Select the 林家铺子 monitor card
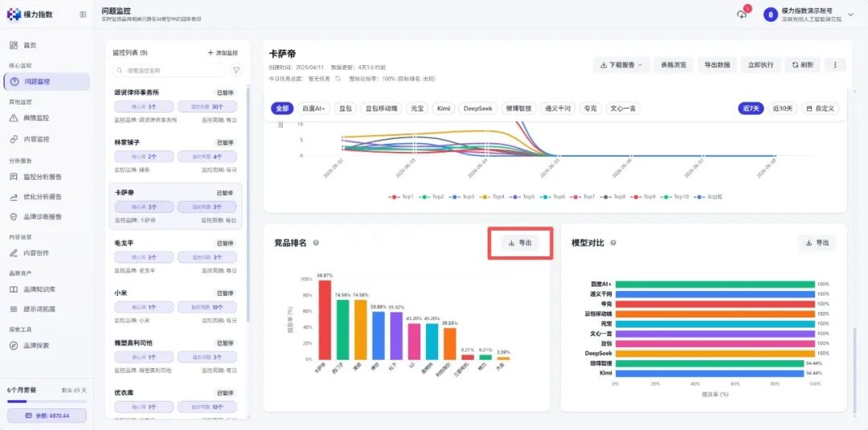868x430 pixels. coord(175,158)
